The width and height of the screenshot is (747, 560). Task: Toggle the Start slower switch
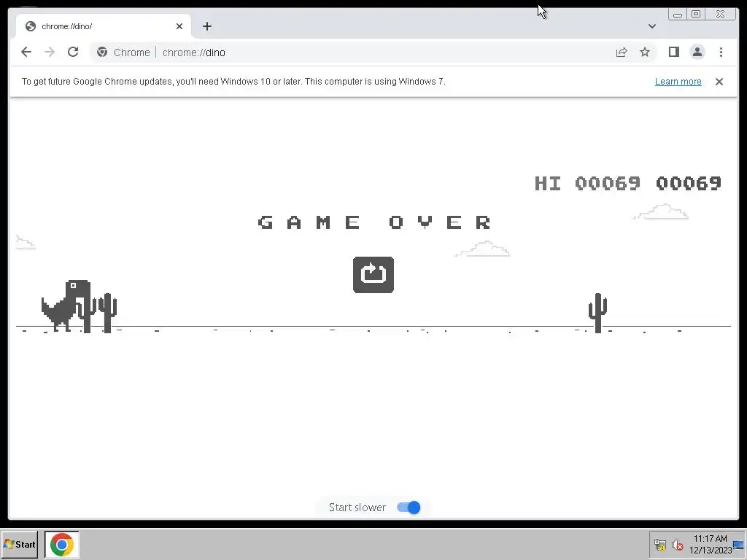[409, 507]
